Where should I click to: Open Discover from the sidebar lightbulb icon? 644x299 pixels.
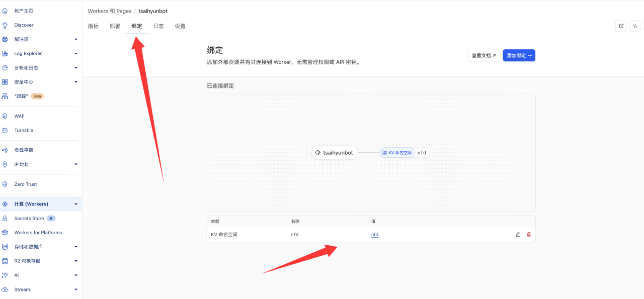point(5,25)
